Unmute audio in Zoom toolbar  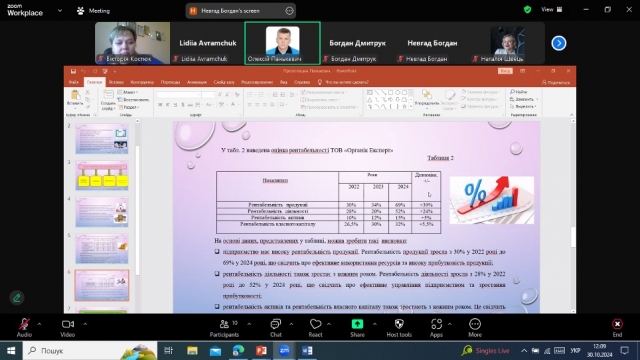[24, 328]
